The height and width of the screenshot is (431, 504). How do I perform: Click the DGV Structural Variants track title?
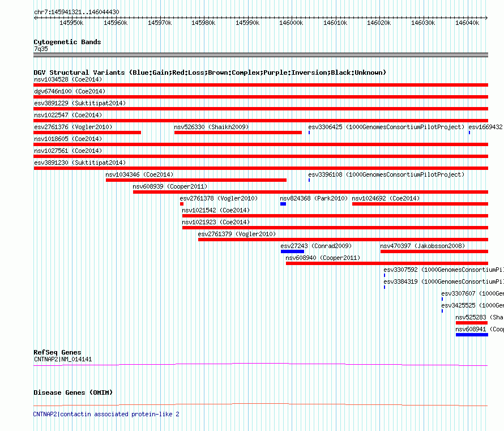tap(210, 72)
